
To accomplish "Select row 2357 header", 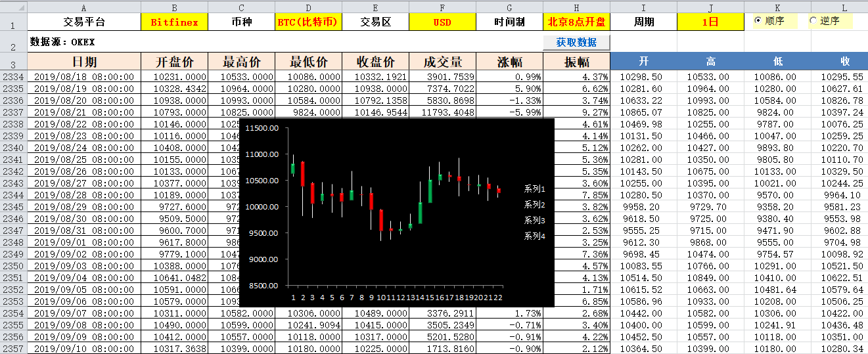I will 13,349.
